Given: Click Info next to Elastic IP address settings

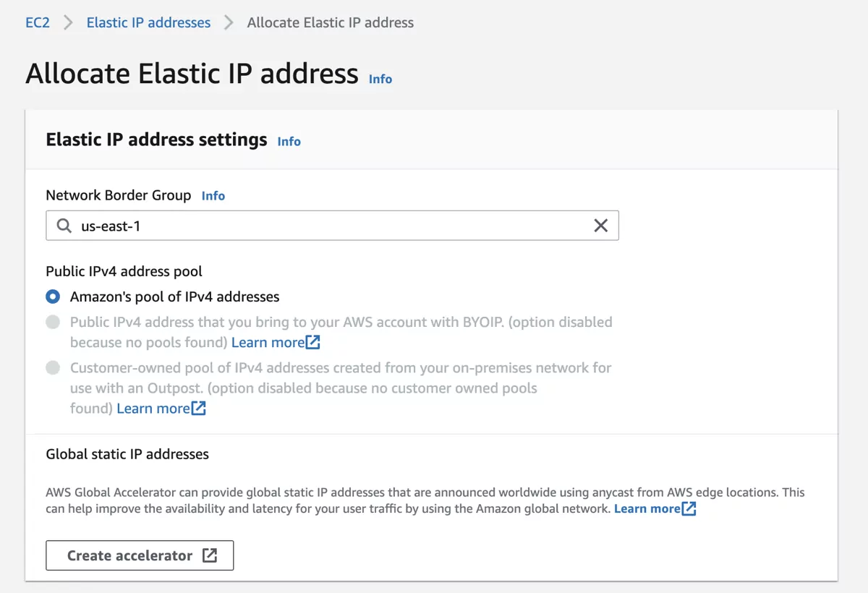Looking at the screenshot, I should pyautogui.click(x=289, y=142).
